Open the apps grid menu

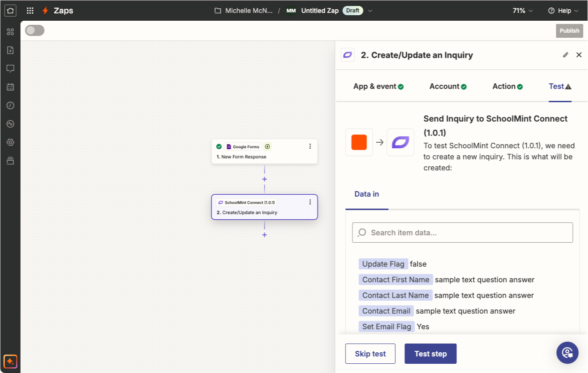30,11
